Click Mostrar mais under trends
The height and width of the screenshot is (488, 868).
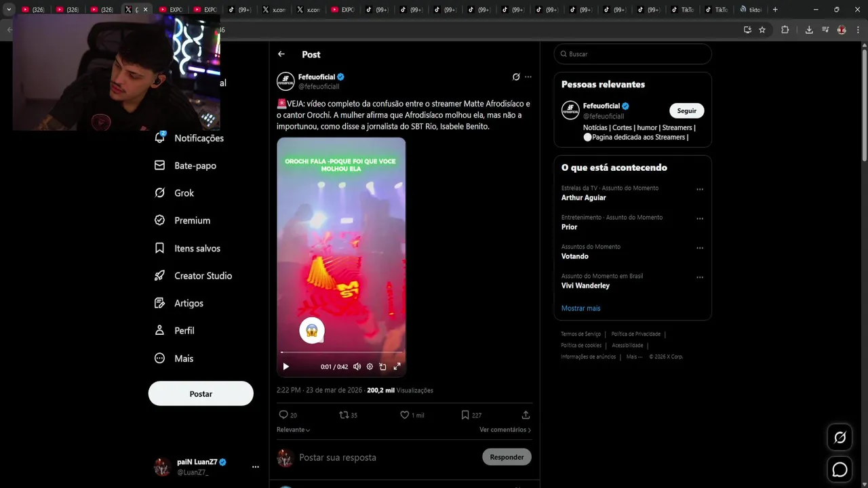click(x=580, y=308)
